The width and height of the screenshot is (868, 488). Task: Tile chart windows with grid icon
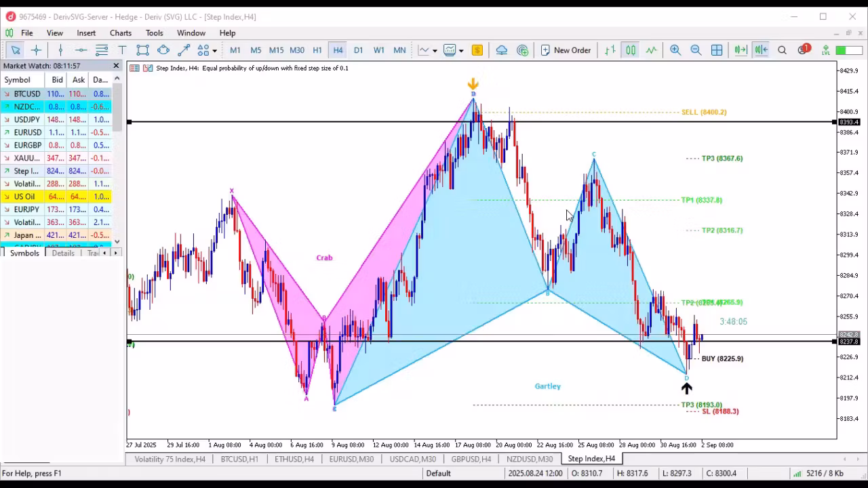(717, 50)
